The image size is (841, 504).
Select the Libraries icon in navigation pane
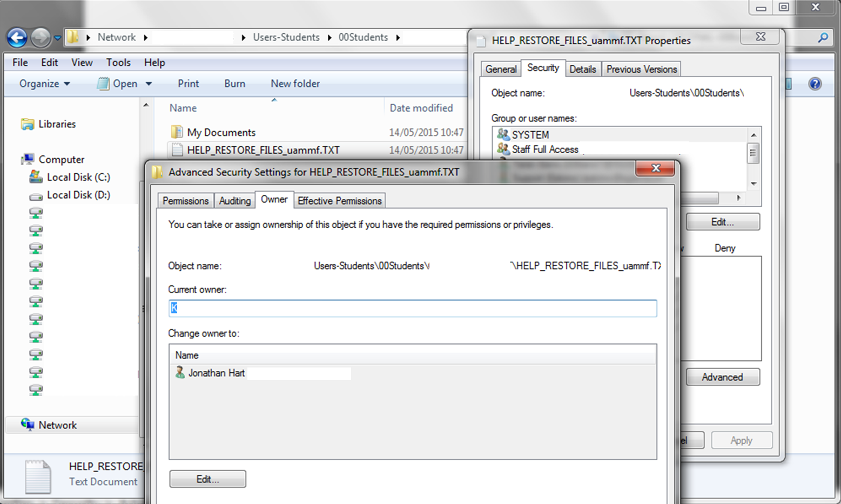pyautogui.click(x=28, y=124)
